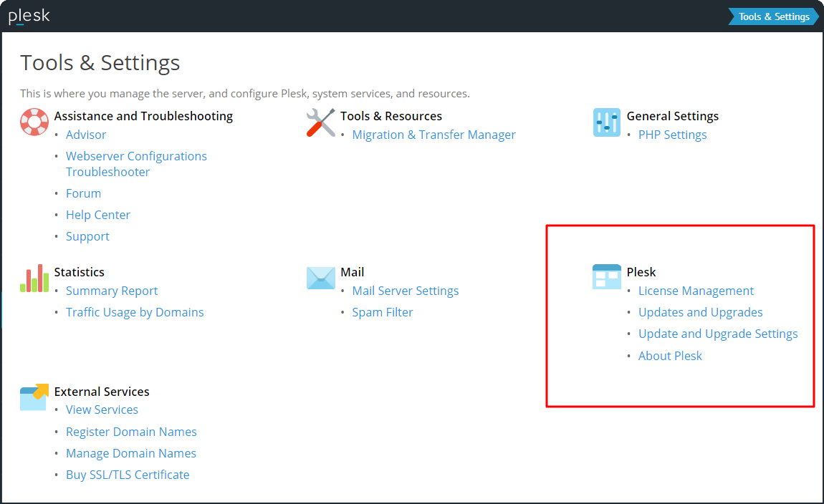The height and width of the screenshot is (504, 824).
Task: Show the About Plesk page
Action: tap(670, 356)
